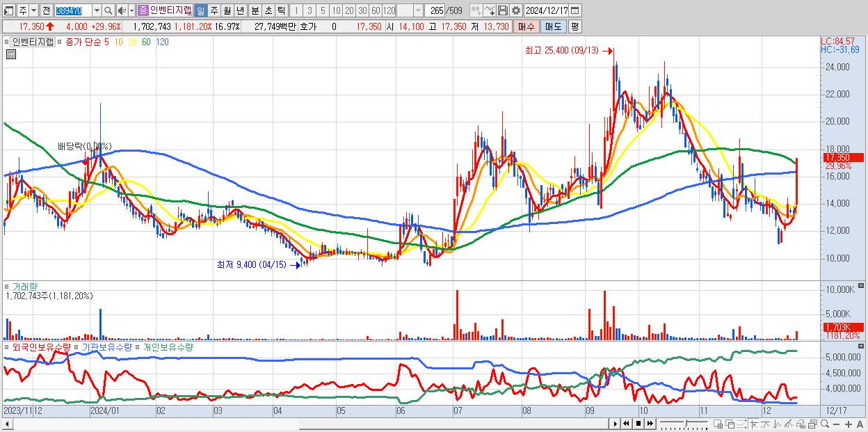Toggle the 종가 단순 moving average marker

tap(60, 42)
